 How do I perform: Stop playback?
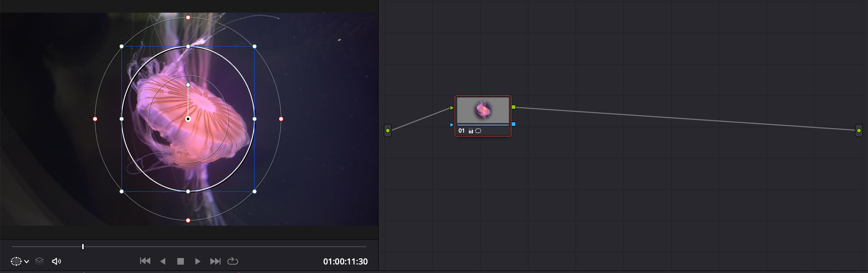181,261
